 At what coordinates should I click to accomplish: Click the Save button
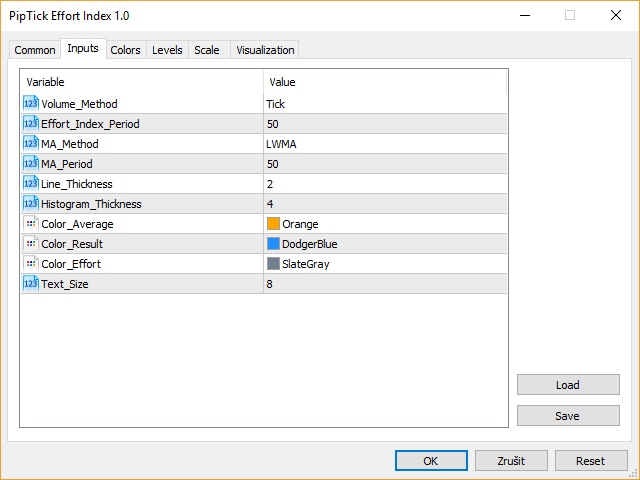(567, 416)
